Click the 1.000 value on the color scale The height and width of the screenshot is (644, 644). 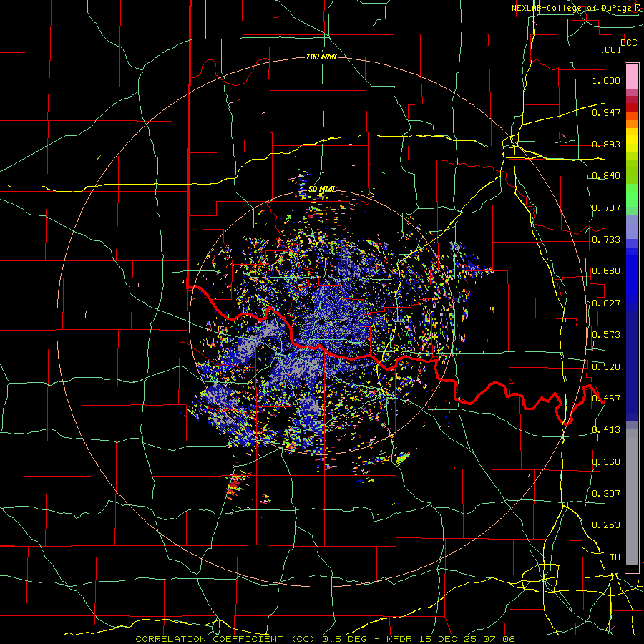(x=606, y=80)
